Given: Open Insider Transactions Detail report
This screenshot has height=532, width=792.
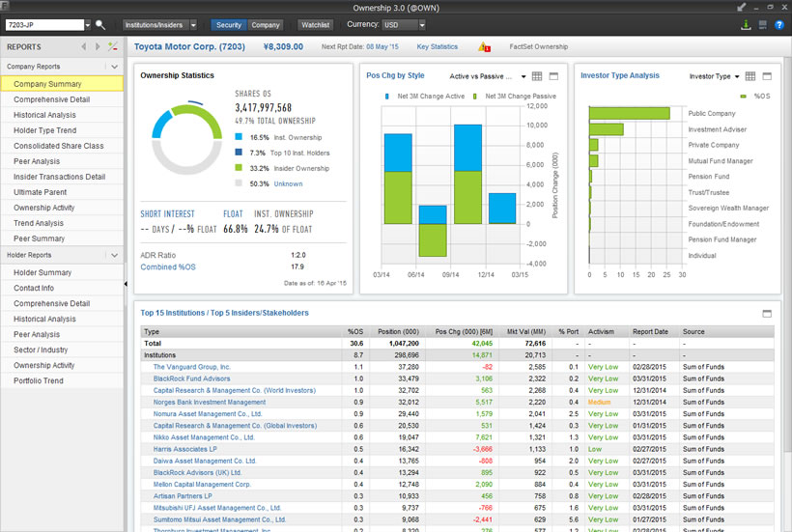Looking at the screenshot, I should pos(62,177).
